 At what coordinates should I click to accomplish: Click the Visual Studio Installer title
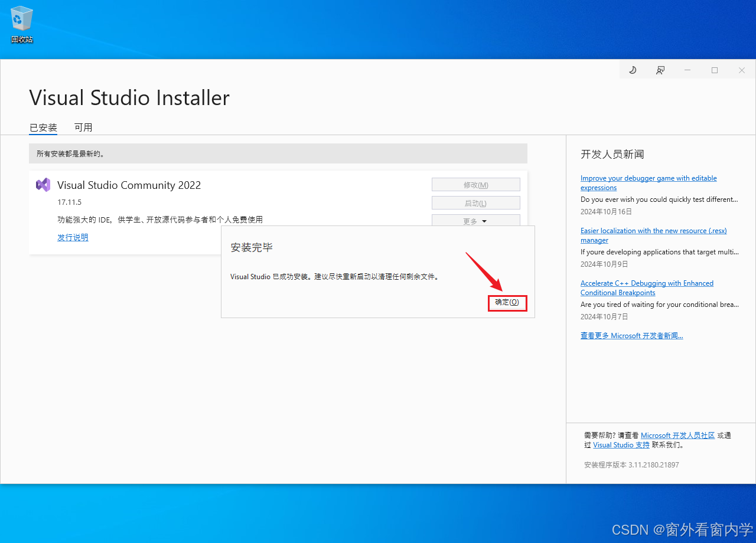pyautogui.click(x=129, y=97)
